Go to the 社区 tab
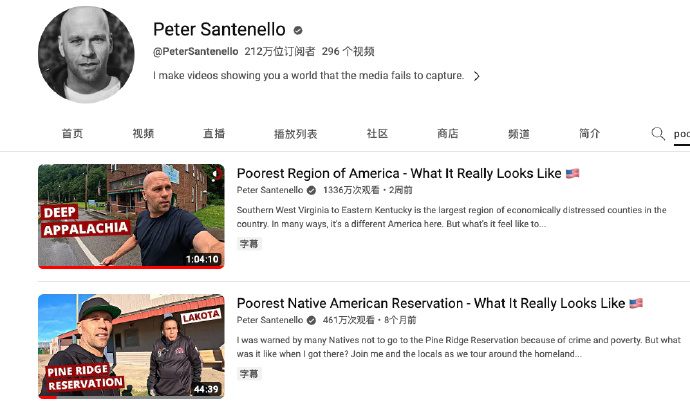Viewport: 690px width, 410px height. tap(377, 134)
